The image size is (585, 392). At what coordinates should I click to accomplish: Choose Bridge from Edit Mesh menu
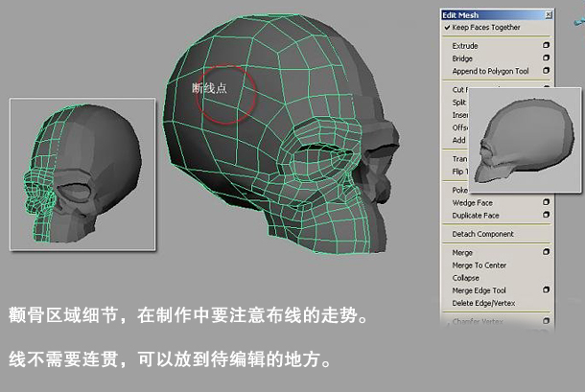click(462, 58)
